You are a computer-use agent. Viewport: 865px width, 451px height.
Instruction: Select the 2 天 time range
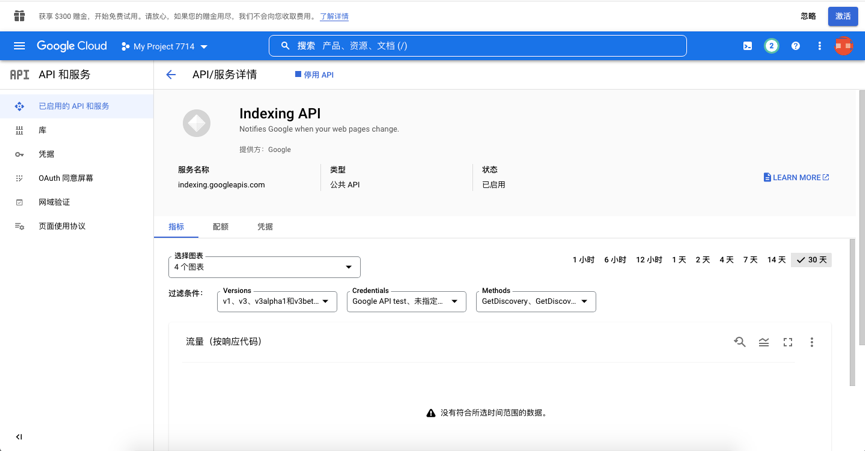(702, 260)
